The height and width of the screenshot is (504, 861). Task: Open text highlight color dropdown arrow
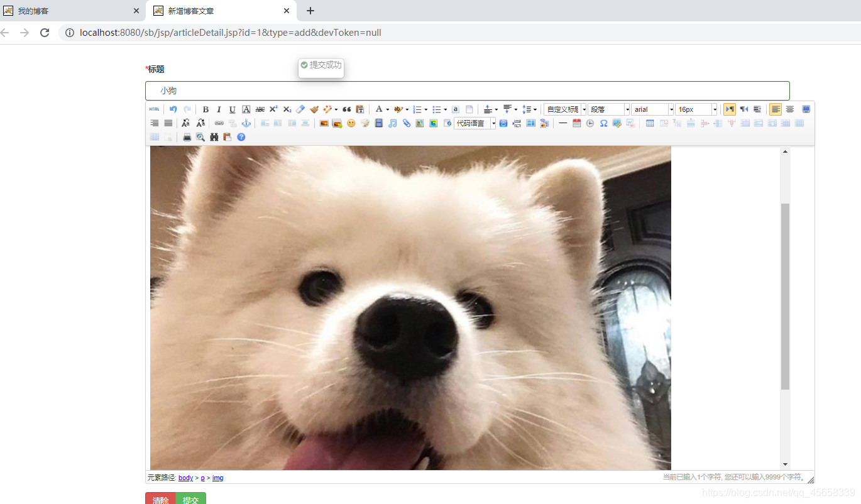coord(407,109)
